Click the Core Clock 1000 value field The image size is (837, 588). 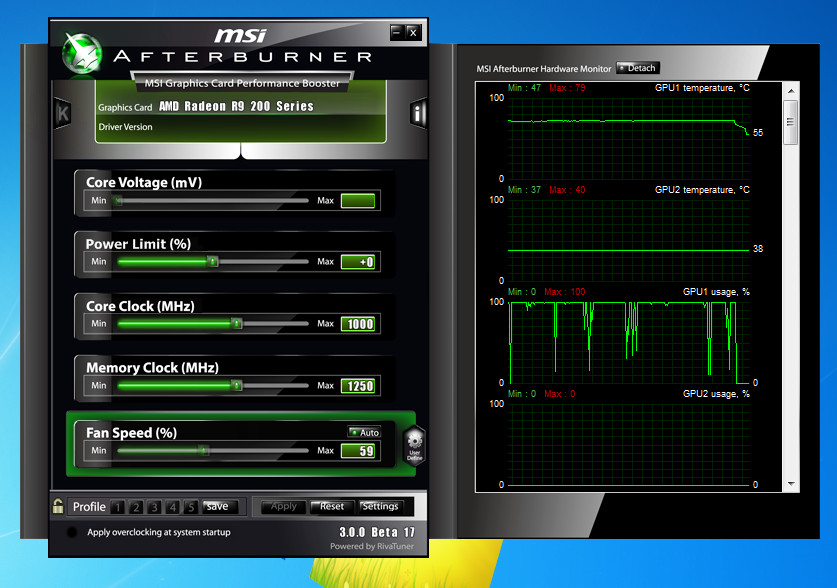click(x=358, y=323)
